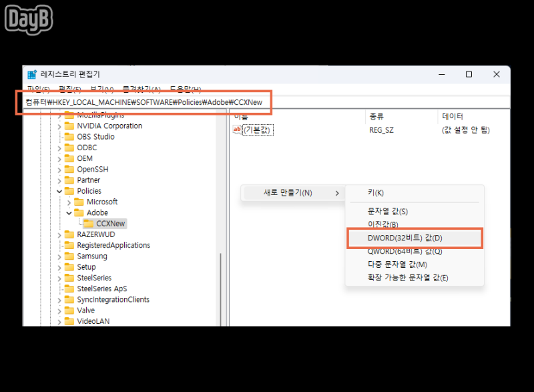Viewport: 534px width, 392px height.
Task: Select the CCXNew tree label
Action: 111,224
